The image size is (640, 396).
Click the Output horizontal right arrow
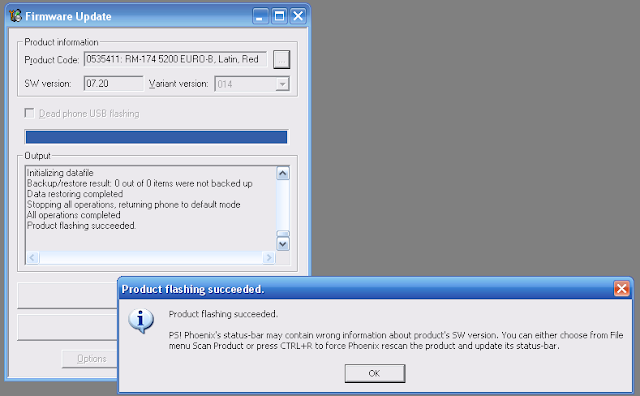(269, 258)
